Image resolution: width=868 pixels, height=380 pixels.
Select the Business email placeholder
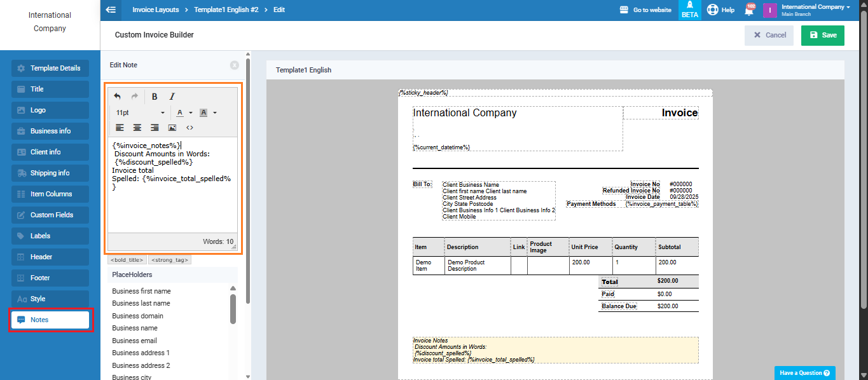pos(134,341)
